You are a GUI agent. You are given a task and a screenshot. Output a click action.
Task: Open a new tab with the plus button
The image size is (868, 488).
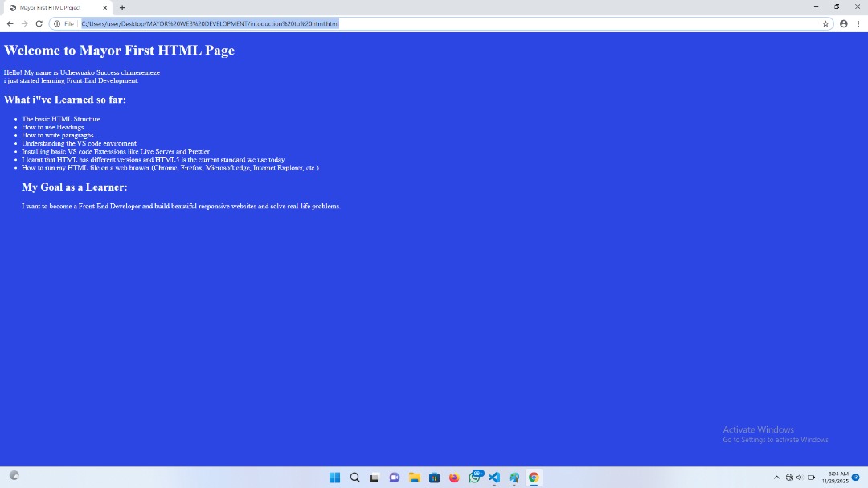pos(122,8)
